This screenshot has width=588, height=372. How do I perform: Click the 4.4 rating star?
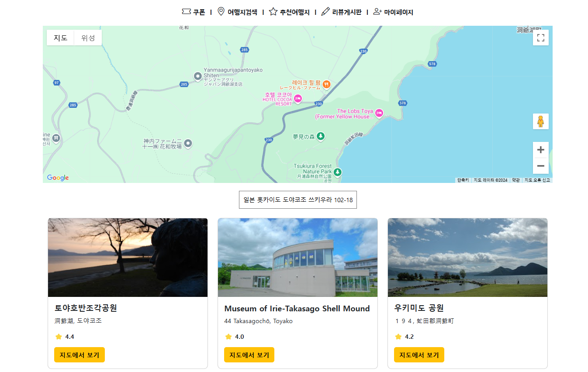pos(59,337)
